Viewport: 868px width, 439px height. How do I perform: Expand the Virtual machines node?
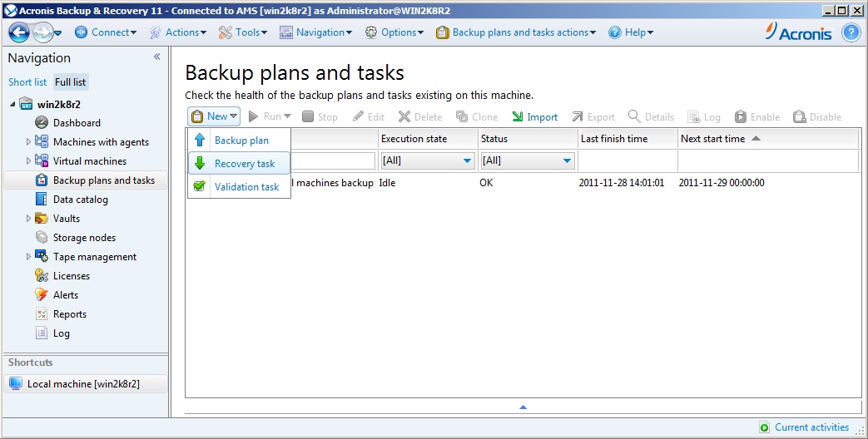click(x=29, y=161)
